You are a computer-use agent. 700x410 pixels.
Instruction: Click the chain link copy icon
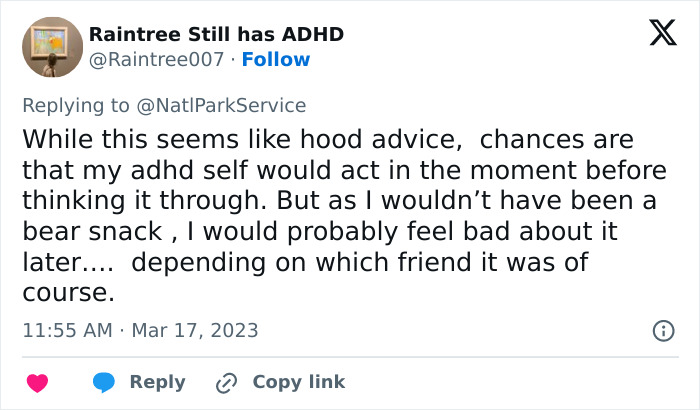click(x=226, y=382)
